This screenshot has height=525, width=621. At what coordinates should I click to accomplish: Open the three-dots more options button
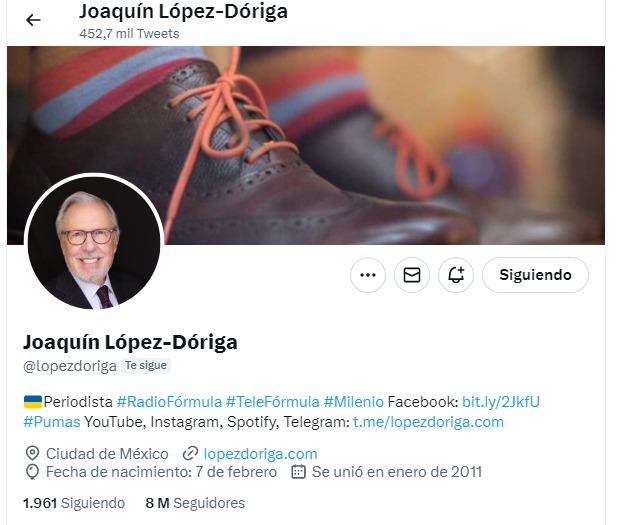(368, 275)
